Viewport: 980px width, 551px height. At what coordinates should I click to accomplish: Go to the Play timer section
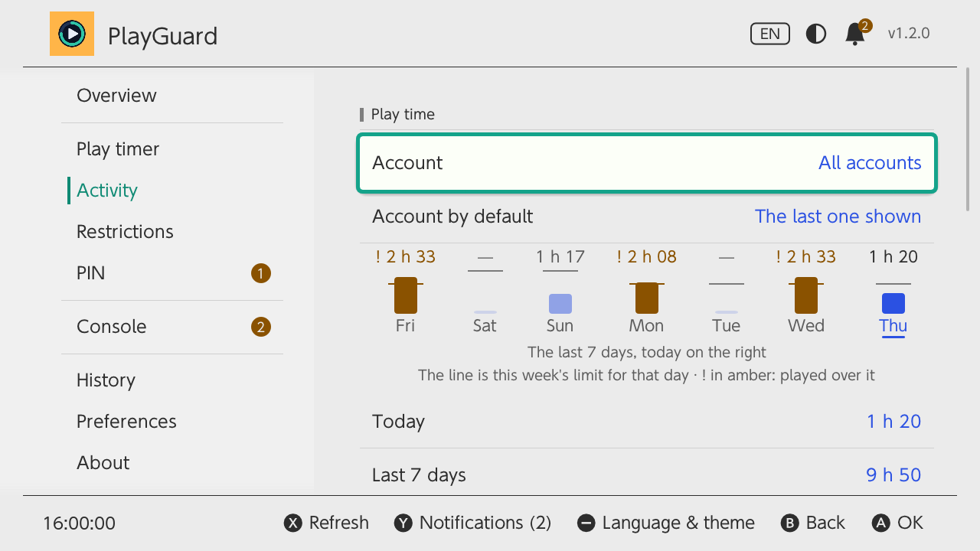[x=172, y=149]
